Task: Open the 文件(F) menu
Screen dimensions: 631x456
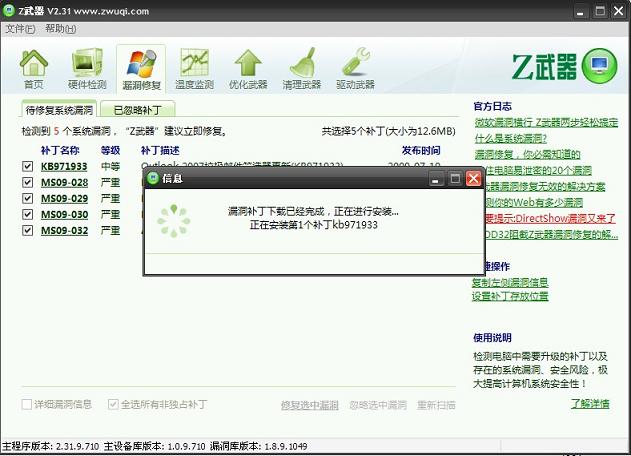Action: pyautogui.click(x=20, y=29)
